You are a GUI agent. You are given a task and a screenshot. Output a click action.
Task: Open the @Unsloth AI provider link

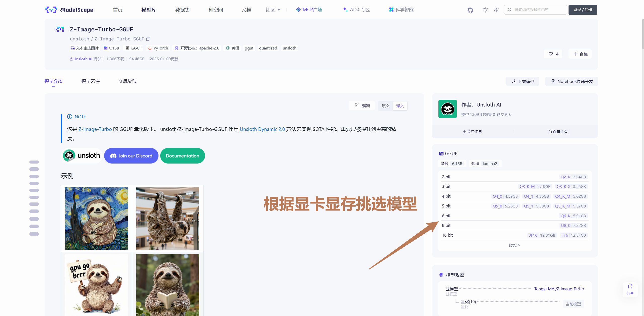coord(81,59)
